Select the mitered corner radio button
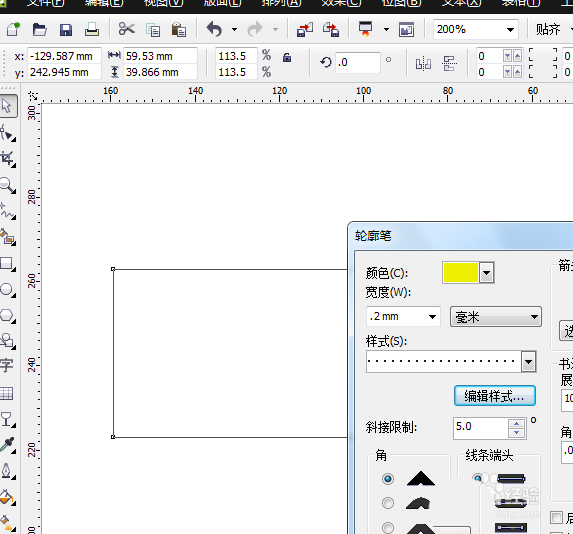The height and width of the screenshot is (534, 573). pos(388,478)
